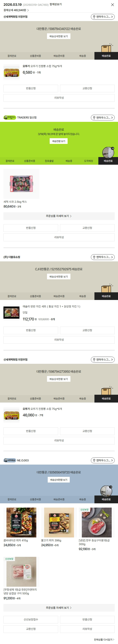Expand 주문상품 자세히 보기 under apple box
The width and height of the screenshot is (118, 644).
[59, 216]
